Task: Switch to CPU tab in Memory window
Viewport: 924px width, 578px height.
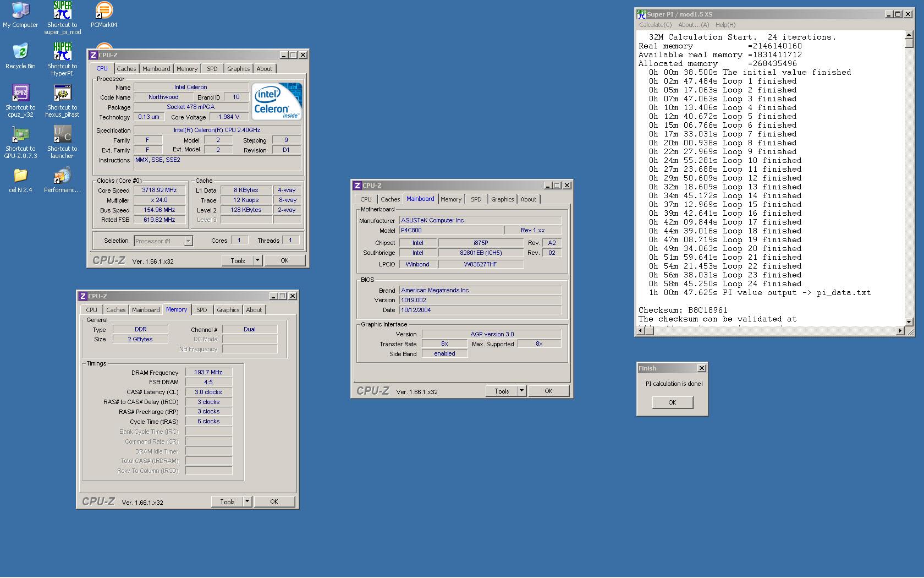Action: (x=92, y=310)
